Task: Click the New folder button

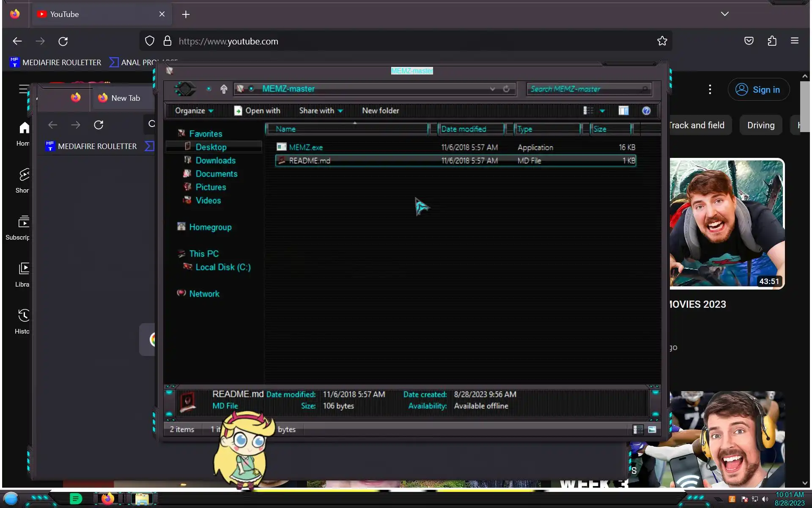Action: tap(380, 111)
